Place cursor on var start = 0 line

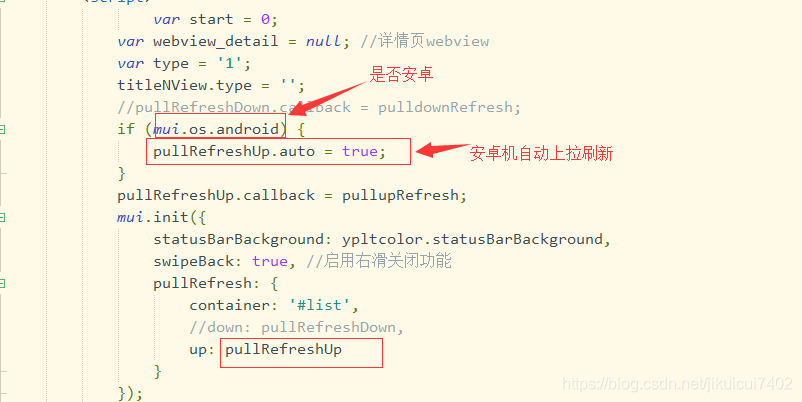pos(215,19)
